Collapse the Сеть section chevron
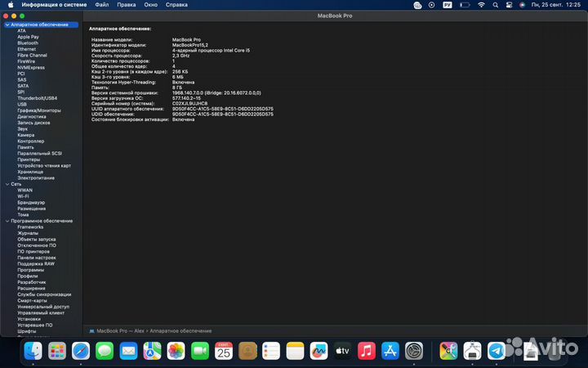Viewport: 588px width, 368px height. pyautogui.click(x=7, y=184)
